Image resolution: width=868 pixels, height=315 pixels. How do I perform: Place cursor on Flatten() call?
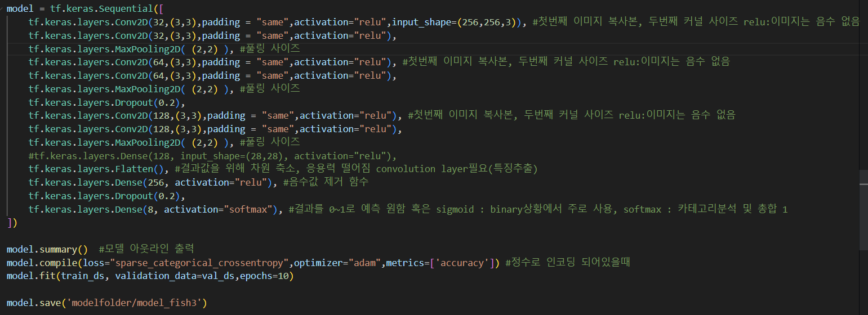(141, 169)
